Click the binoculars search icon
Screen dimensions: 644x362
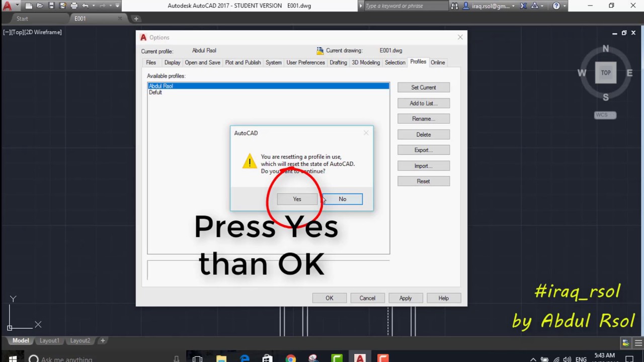455,6
